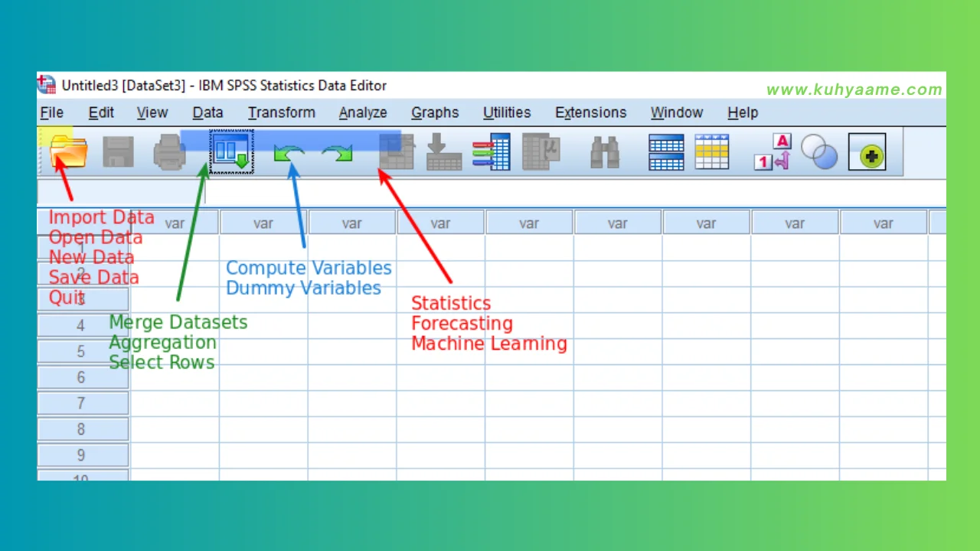Screen dimensions: 980x551
Task: Click the Go to variable download-arrow icon
Action: click(x=444, y=152)
